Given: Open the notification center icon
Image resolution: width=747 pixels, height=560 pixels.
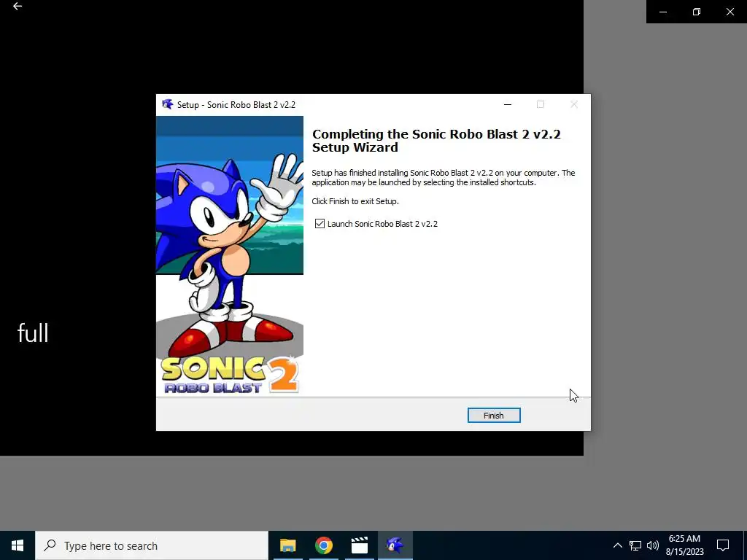Looking at the screenshot, I should (x=723, y=545).
